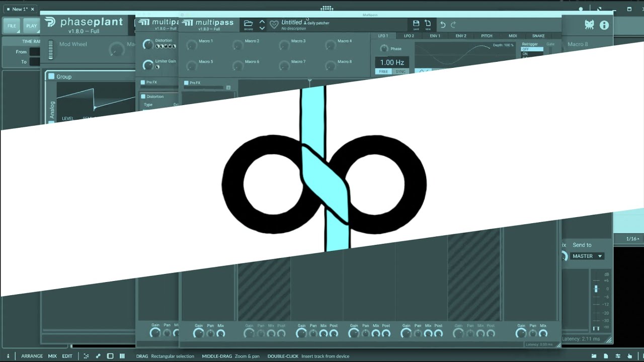
Task: Switch to the ENV 2 tab
Action: point(461,36)
